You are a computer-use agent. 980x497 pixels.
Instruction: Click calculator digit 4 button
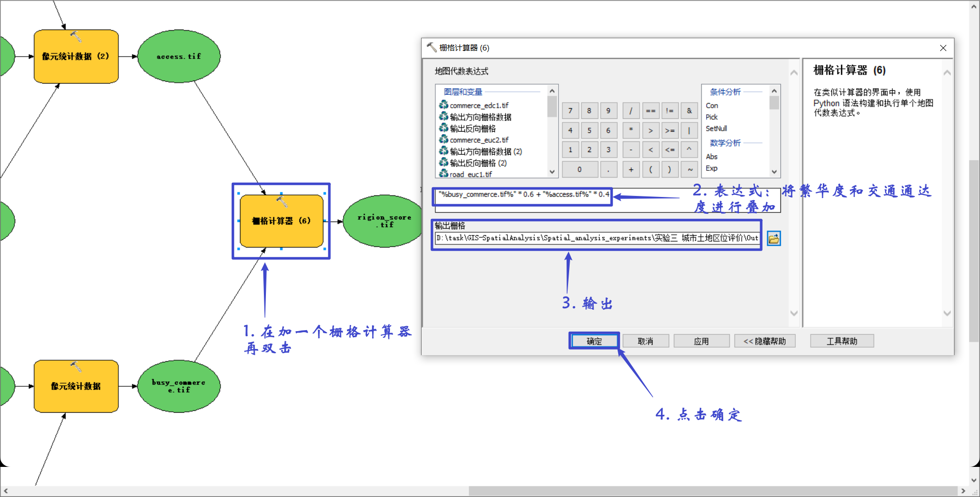(571, 130)
